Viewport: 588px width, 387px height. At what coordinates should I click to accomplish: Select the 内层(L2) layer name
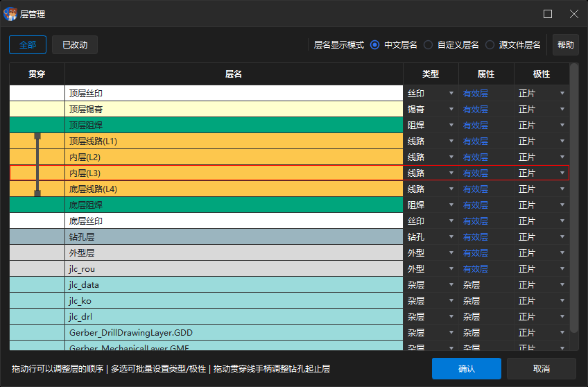85,157
